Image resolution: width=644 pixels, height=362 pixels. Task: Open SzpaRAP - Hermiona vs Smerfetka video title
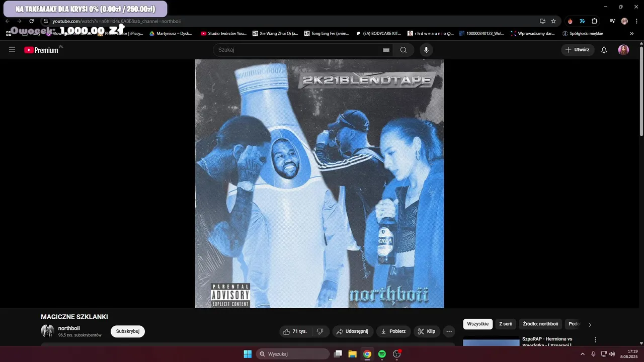(x=547, y=342)
